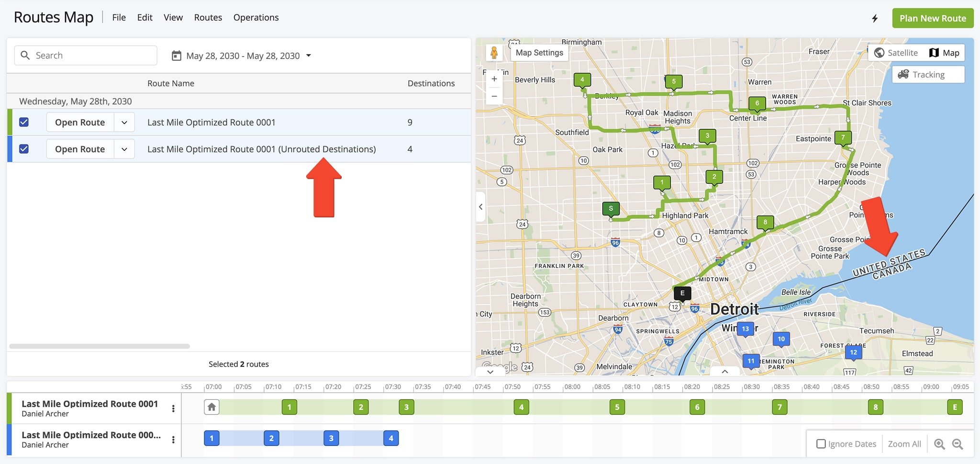Open the Operations menu
The height and width of the screenshot is (464, 980).
point(256,18)
